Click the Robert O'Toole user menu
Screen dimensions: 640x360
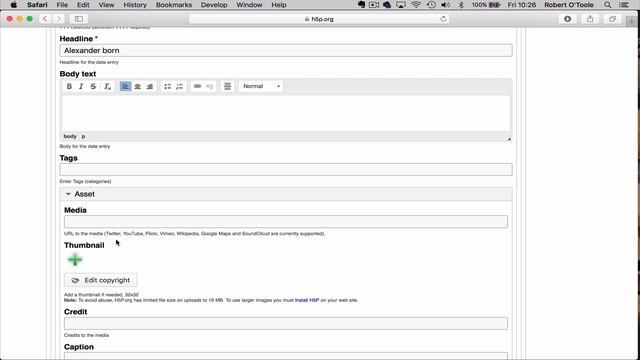569,5
